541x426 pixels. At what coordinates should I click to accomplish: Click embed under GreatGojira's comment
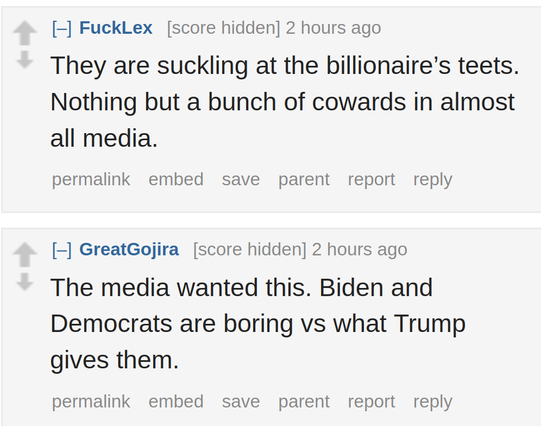tap(176, 402)
